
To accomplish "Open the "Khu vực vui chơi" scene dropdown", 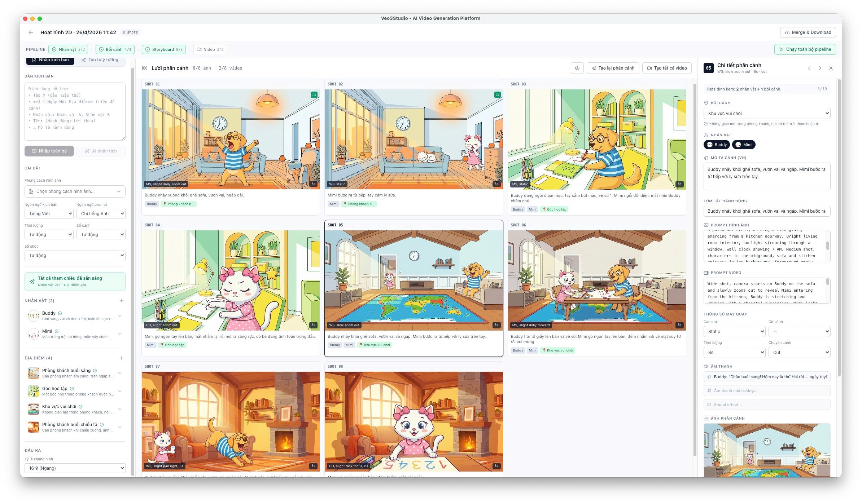I will pyautogui.click(x=766, y=113).
